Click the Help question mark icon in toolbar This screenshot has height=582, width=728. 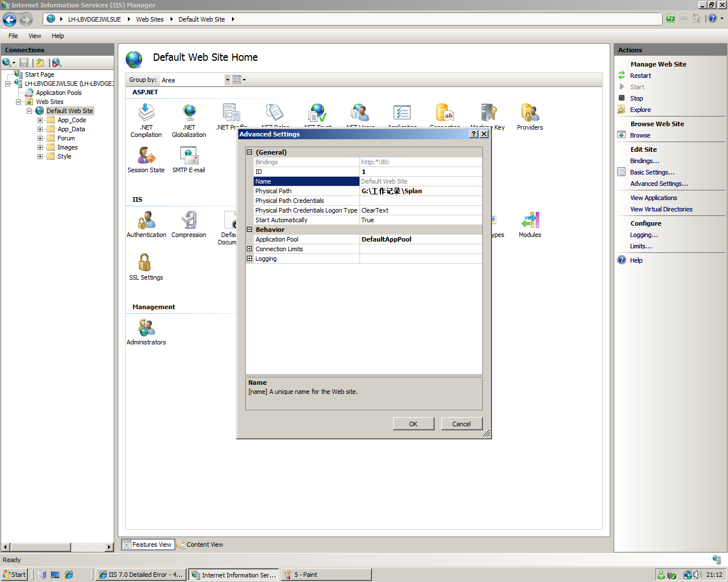(x=713, y=19)
